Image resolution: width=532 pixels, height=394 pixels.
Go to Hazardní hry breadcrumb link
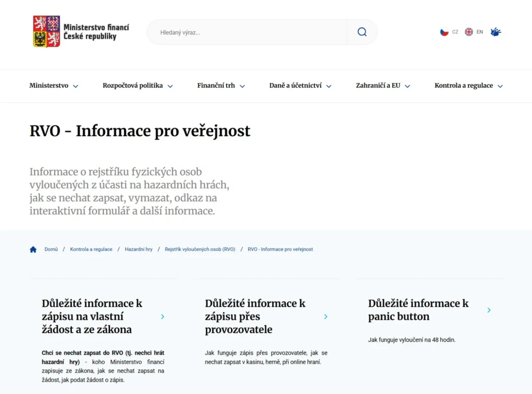139,250
